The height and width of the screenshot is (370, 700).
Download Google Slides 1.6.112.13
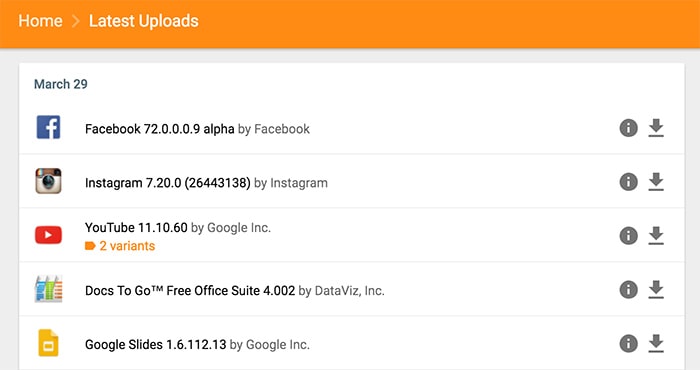point(656,344)
